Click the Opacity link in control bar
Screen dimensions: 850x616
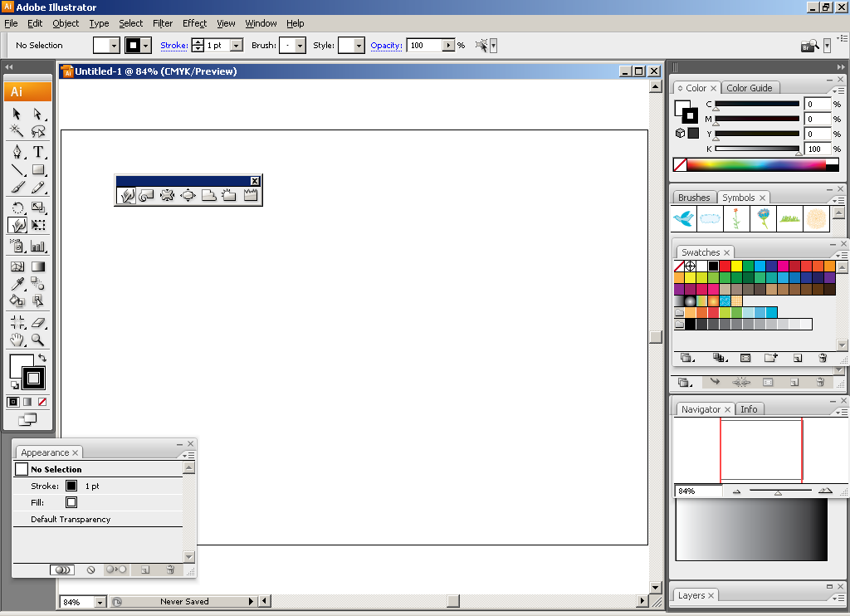(x=387, y=46)
